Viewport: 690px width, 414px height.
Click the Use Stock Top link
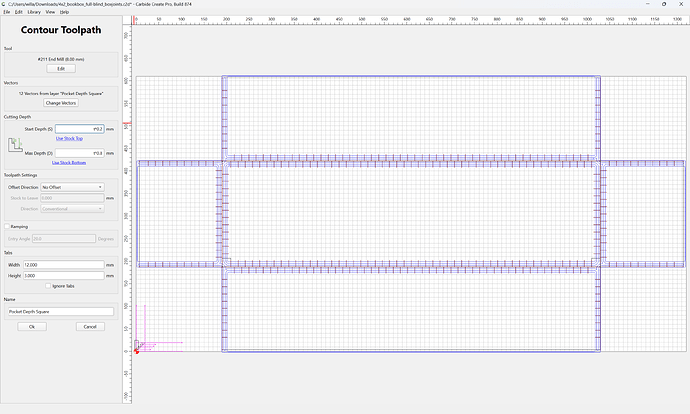[69, 138]
